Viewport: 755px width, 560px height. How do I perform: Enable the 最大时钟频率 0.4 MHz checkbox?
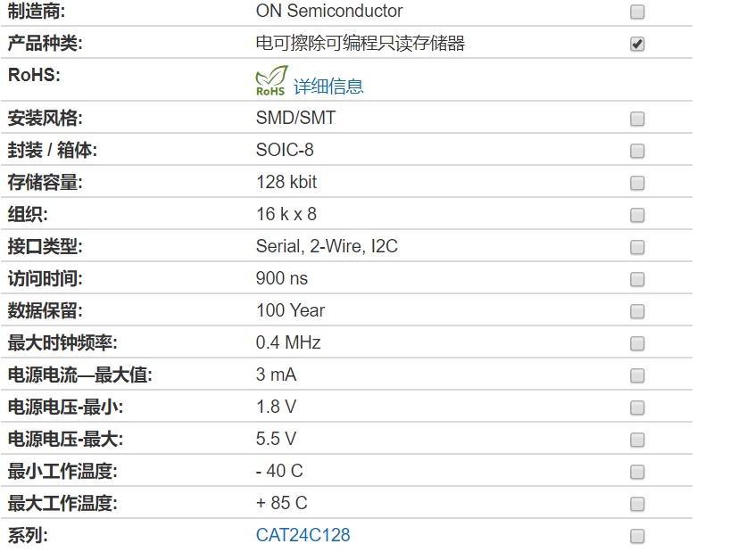637,343
